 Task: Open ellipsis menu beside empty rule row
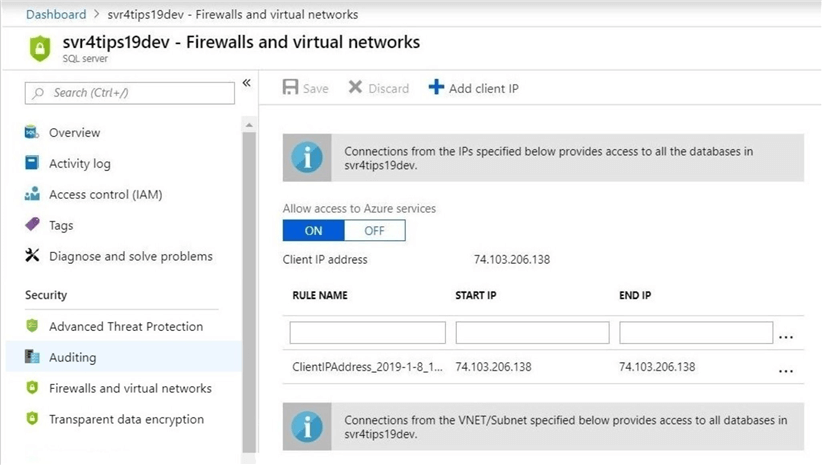(786, 335)
